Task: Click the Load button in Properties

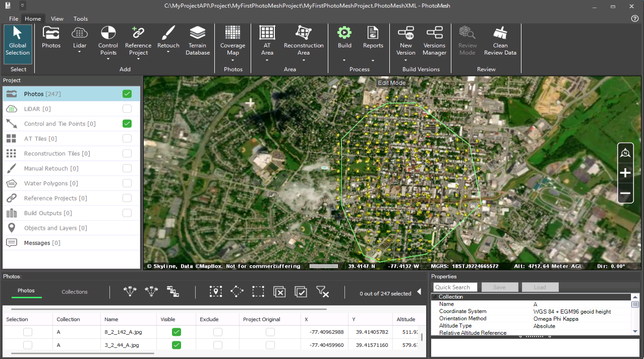Action: click(540, 287)
